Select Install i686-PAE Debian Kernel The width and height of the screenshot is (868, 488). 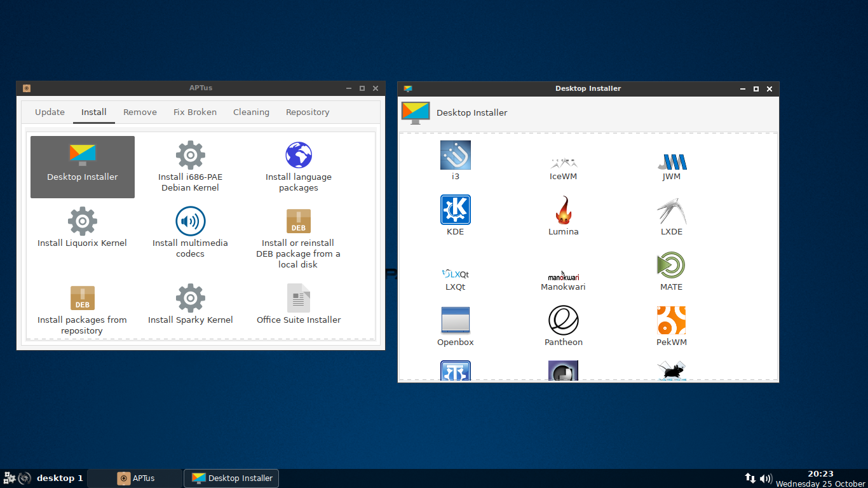[190, 166]
